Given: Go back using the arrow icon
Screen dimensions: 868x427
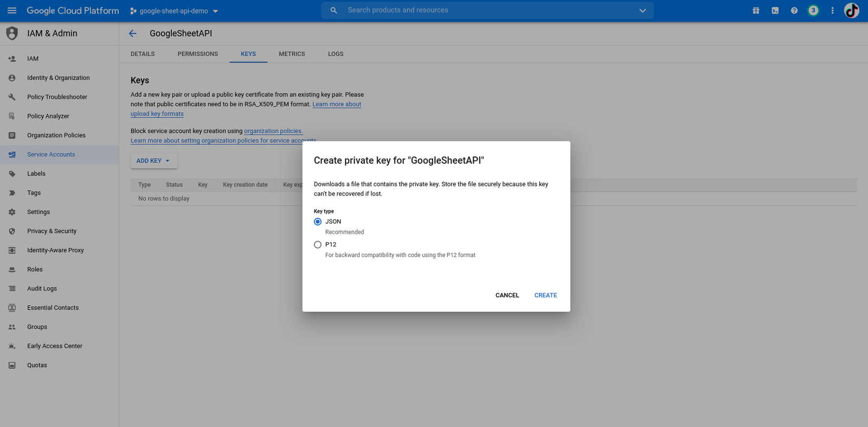Looking at the screenshot, I should pyautogui.click(x=133, y=34).
